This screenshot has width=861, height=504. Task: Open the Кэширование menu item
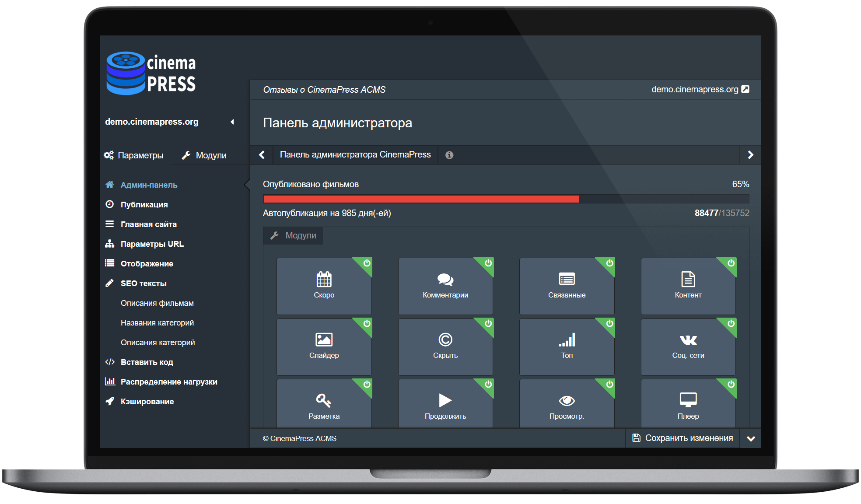pyautogui.click(x=139, y=402)
